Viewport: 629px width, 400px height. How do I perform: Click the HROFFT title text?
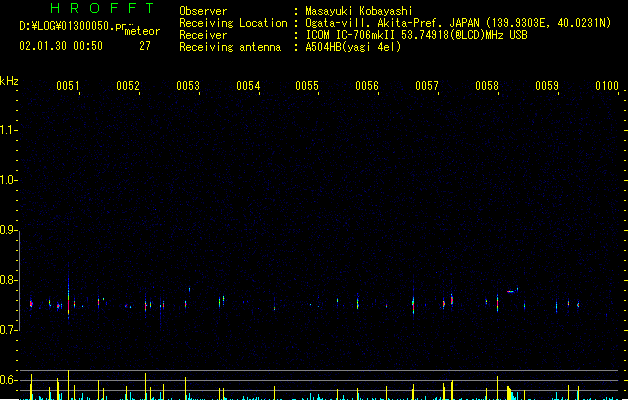tap(102, 8)
